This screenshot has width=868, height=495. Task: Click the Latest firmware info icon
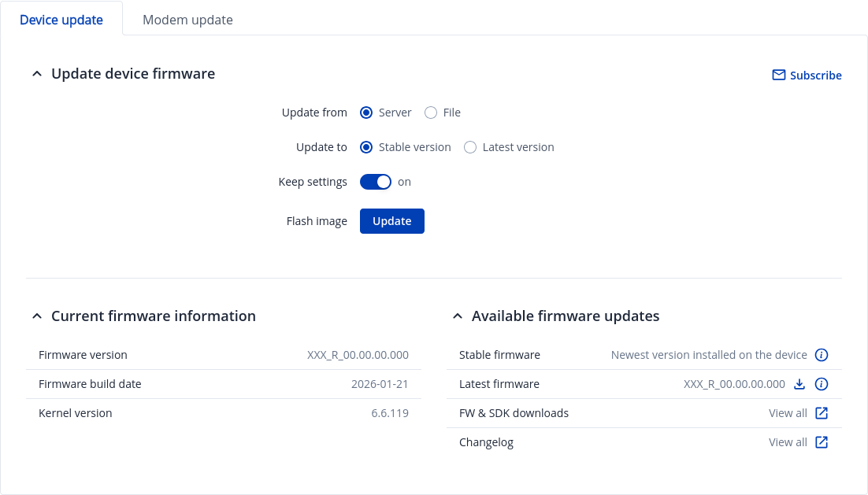(x=821, y=384)
